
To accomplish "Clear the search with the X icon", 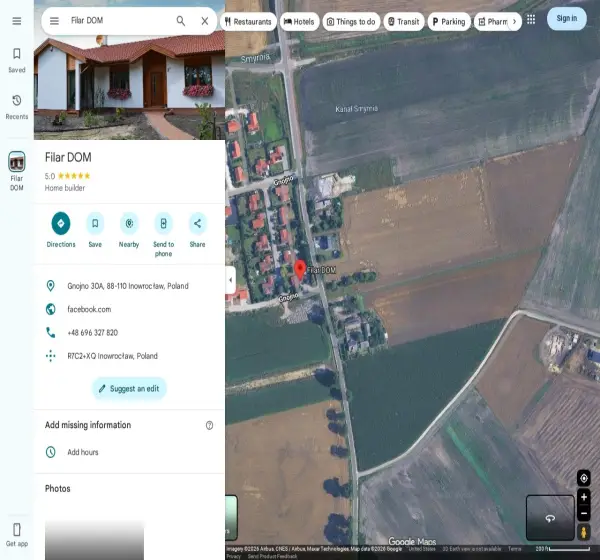I will [205, 21].
